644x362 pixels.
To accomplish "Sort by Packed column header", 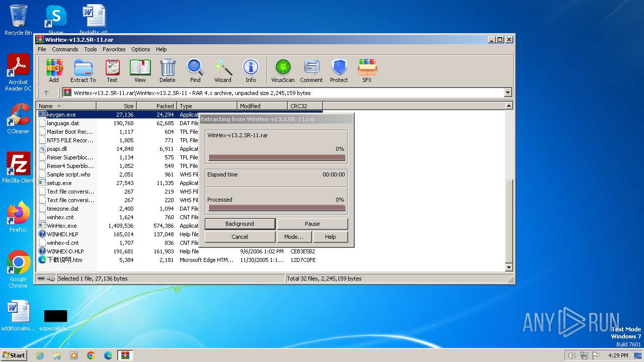I will [156, 106].
